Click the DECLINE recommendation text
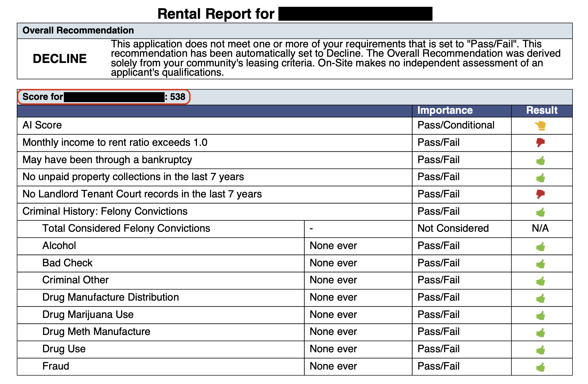Viewport: 588px width, 384px height. 60,59
